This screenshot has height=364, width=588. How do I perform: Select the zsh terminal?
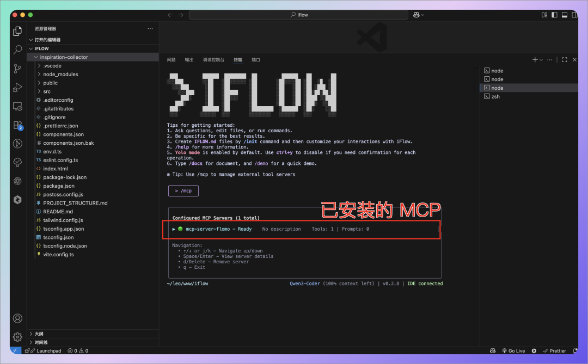[x=529, y=96]
